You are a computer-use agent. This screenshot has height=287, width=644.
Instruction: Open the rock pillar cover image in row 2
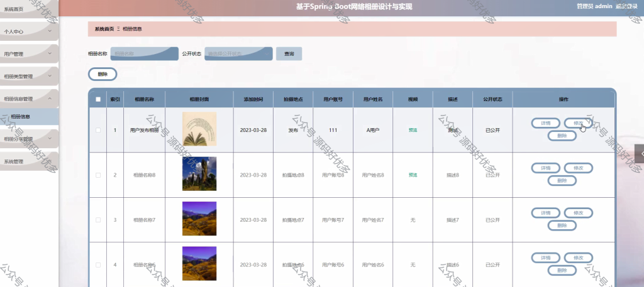point(199,174)
